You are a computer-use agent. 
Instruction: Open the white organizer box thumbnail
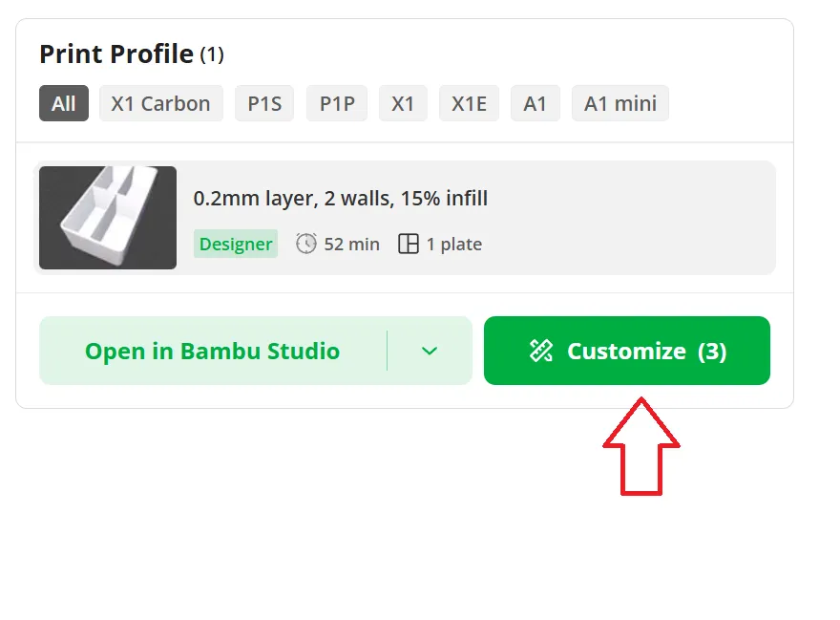pos(108,218)
